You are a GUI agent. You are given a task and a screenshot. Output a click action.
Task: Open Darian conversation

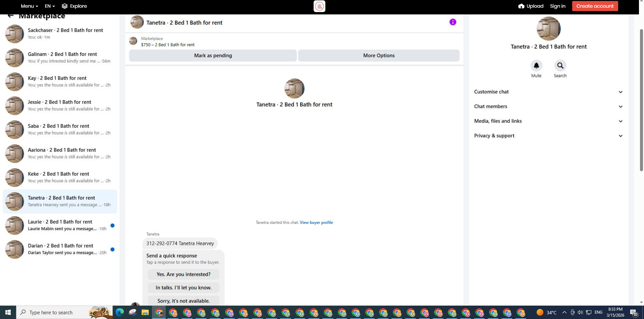coord(60,249)
